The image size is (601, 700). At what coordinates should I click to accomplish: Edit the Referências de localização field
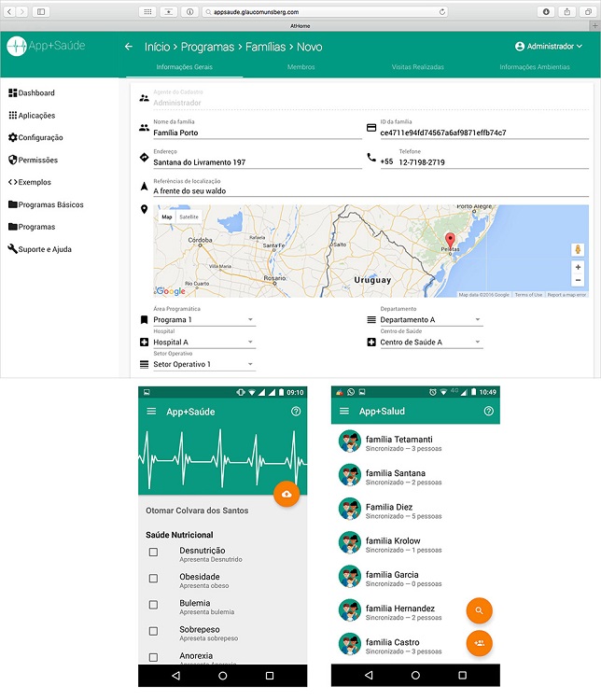pos(370,191)
